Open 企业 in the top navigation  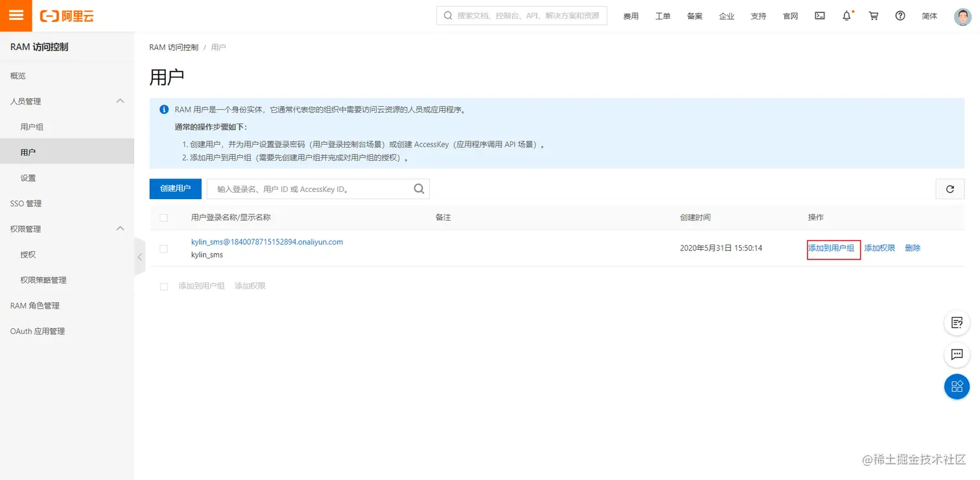727,16
